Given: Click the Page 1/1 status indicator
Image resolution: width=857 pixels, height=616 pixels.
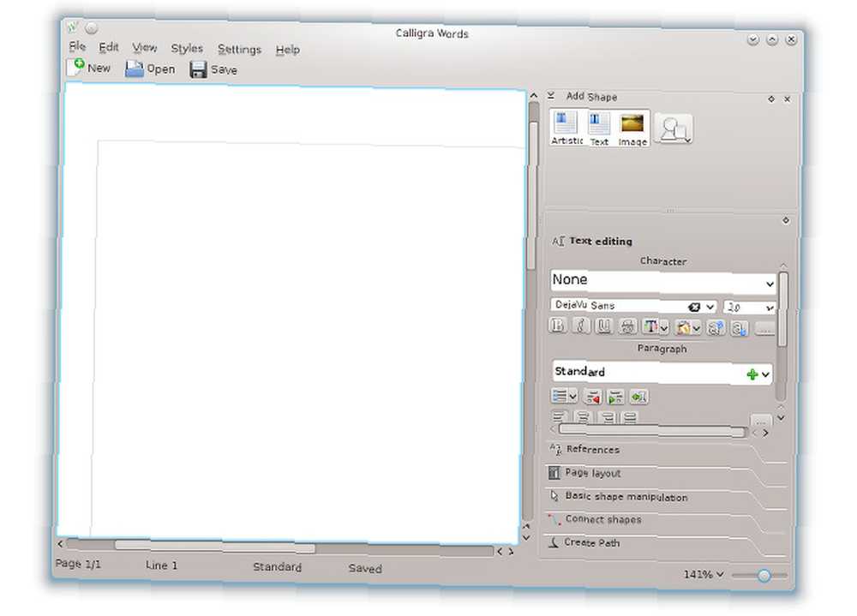Looking at the screenshot, I should click(x=78, y=564).
